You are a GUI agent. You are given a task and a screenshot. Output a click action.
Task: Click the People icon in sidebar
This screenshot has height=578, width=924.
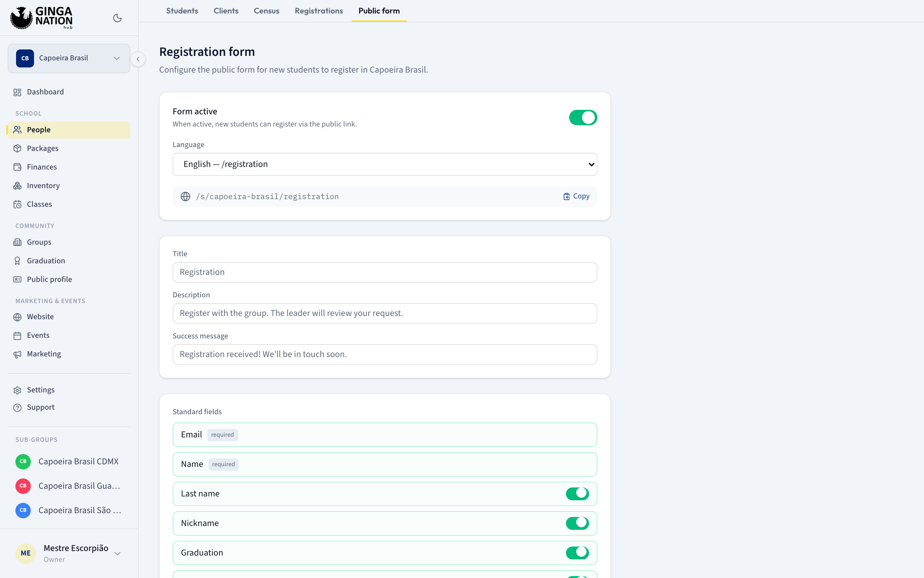(17, 130)
